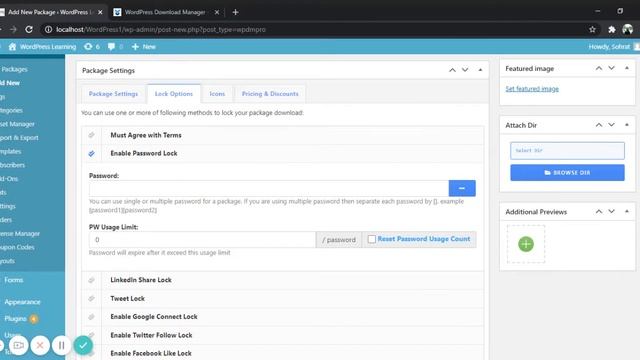Viewport: 640px width, 360px height.
Task: Click the blue minus button beside Password field
Action: point(462,188)
